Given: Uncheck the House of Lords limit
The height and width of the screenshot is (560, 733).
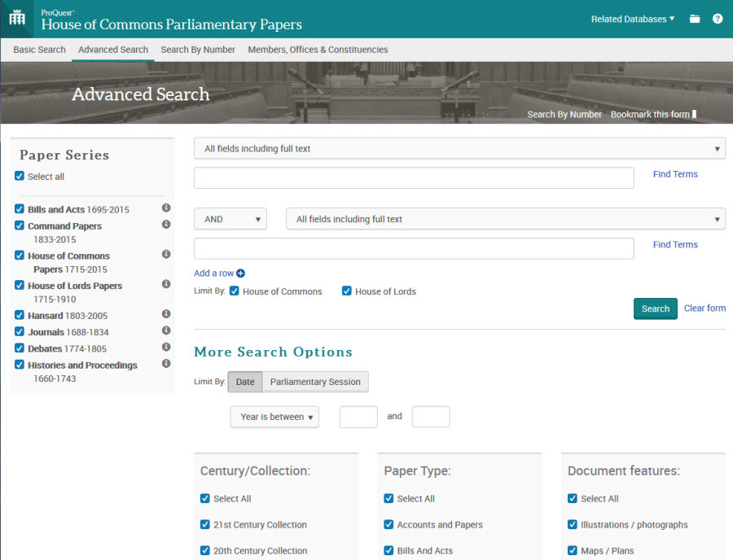Looking at the screenshot, I should coord(346,291).
